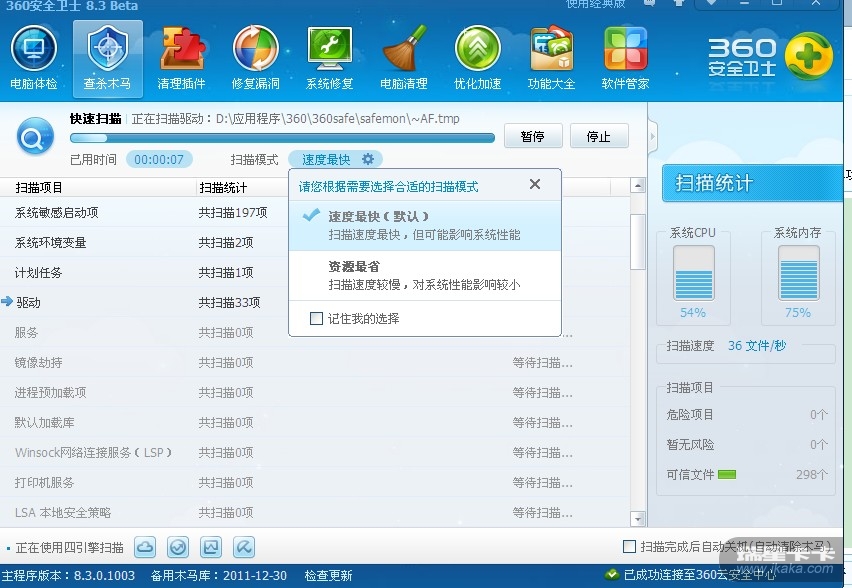The image size is (852, 588).
Task: Click the fourth scan engine icon
Action: (x=244, y=547)
